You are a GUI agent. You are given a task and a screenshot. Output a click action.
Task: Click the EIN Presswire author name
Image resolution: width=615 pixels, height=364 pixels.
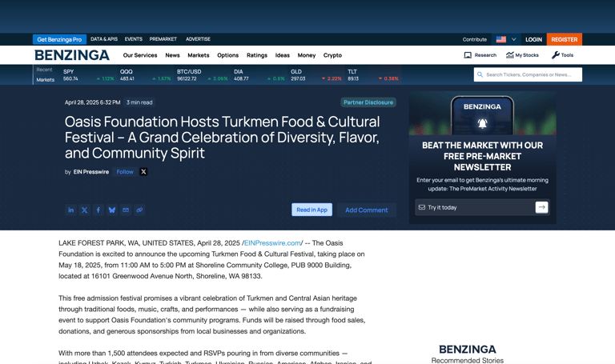click(x=91, y=172)
